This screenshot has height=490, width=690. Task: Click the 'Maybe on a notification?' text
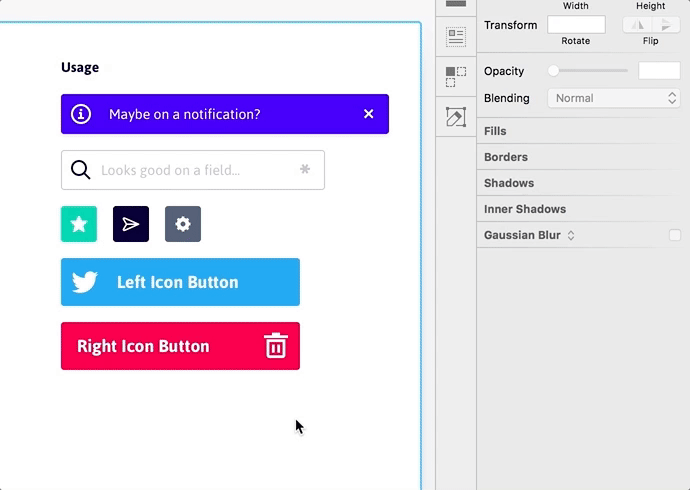185,114
